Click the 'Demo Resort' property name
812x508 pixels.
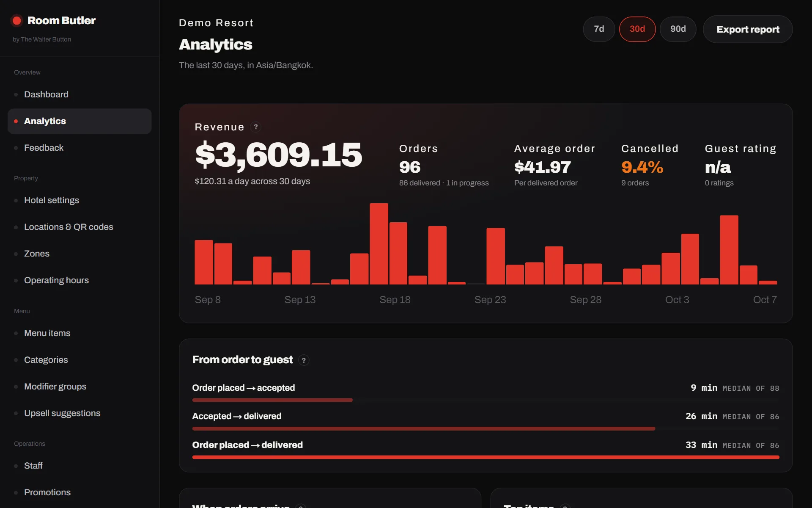point(216,23)
